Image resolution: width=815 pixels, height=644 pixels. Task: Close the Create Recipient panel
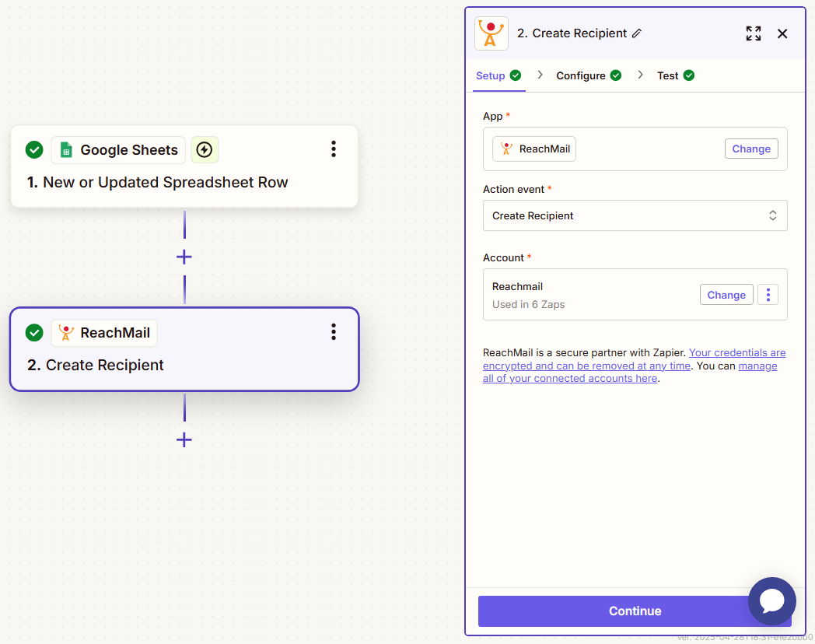click(782, 33)
